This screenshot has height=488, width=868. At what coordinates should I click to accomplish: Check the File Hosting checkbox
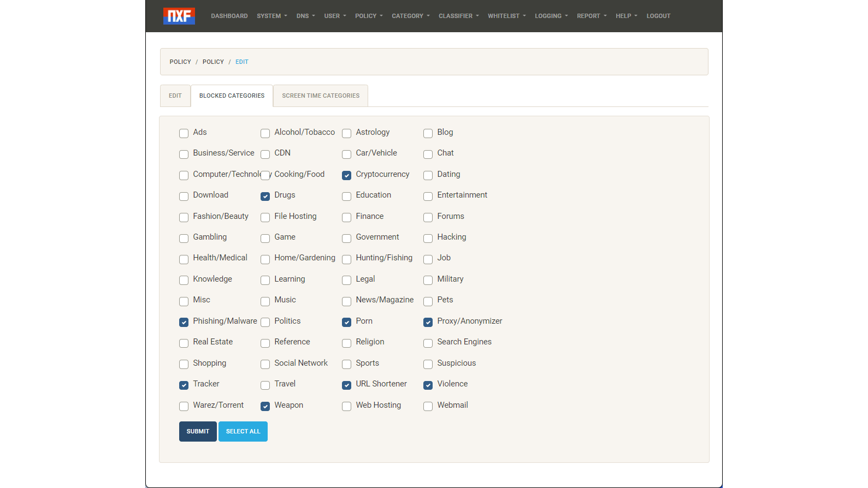coord(265,217)
